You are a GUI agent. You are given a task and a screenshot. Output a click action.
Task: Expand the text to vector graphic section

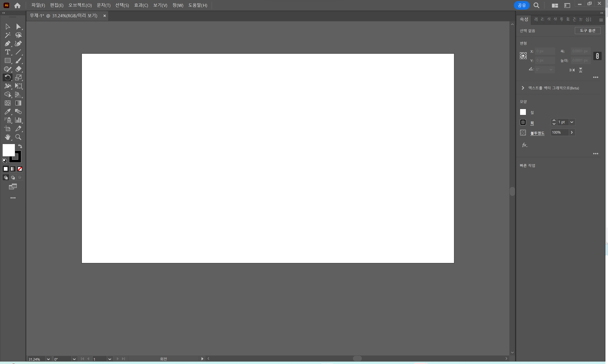(523, 88)
